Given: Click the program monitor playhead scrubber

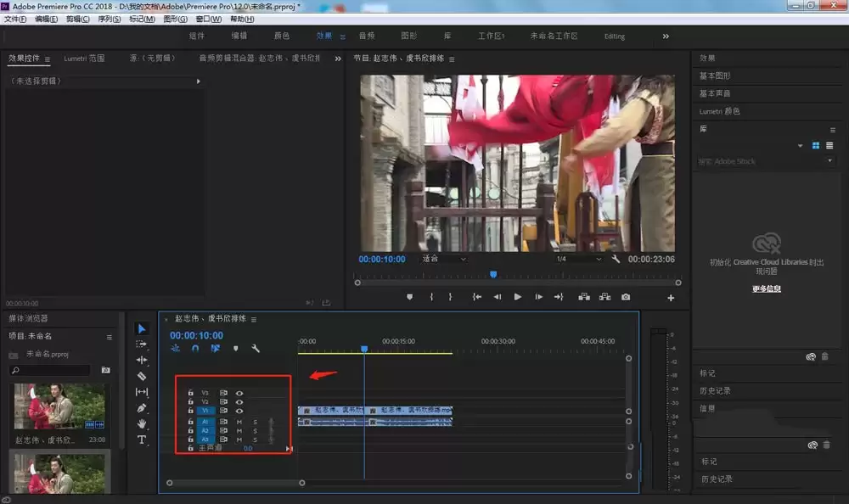Looking at the screenshot, I should pos(493,274).
